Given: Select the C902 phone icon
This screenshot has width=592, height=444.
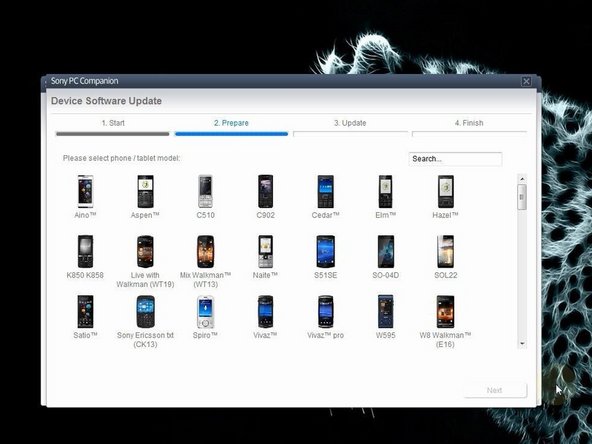Looking at the screenshot, I should [x=265, y=191].
